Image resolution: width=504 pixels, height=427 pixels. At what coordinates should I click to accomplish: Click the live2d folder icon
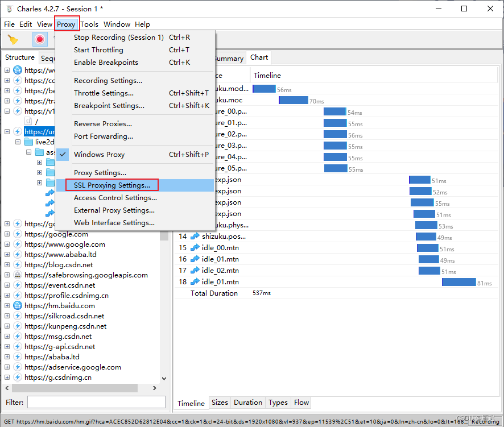[x=28, y=142]
